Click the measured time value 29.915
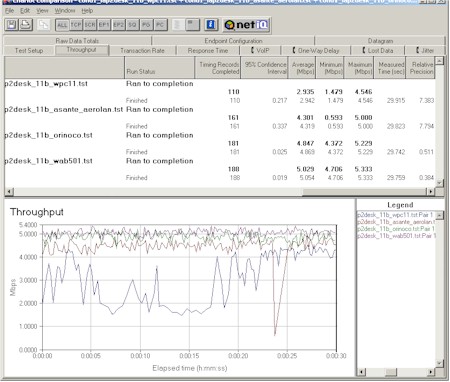 point(396,100)
